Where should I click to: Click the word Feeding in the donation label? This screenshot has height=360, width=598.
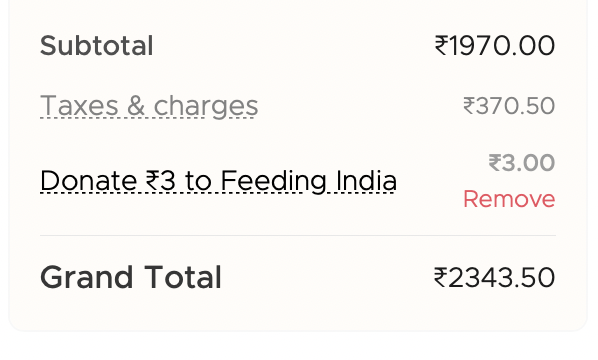point(274,181)
